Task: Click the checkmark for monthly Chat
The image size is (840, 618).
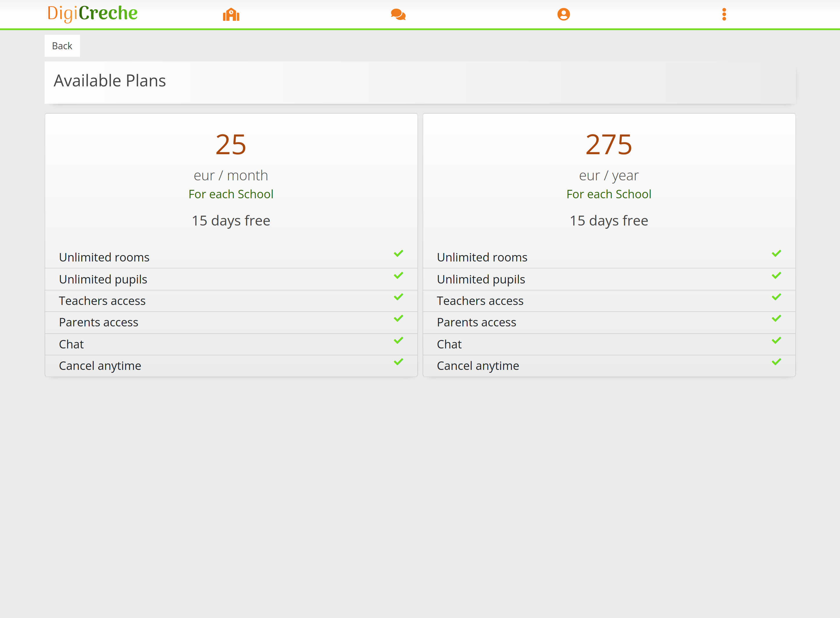Action: pyautogui.click(x=399, y=340)
